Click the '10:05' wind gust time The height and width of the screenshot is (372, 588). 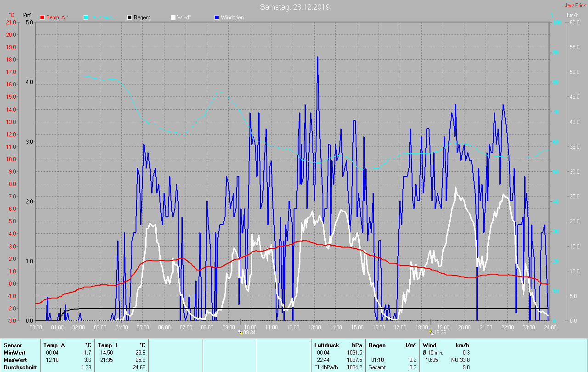click(431, 360)
